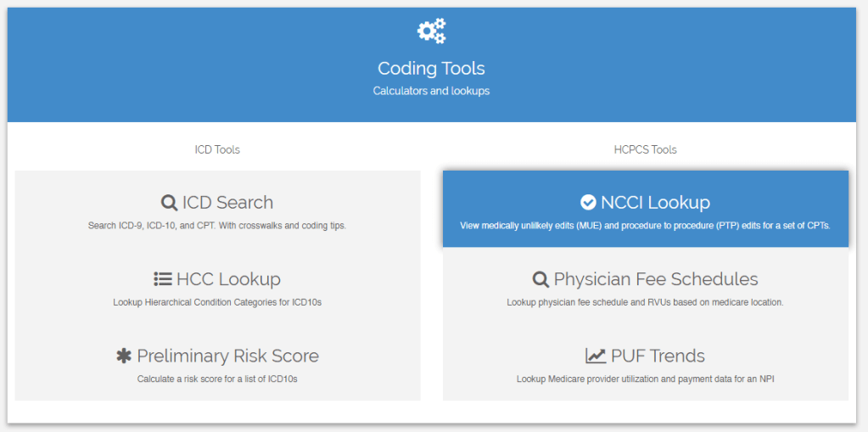Open Physician Fee Schedules lookup
The height and width of the screenshot is (432, 868).
[x=656, y=279]
